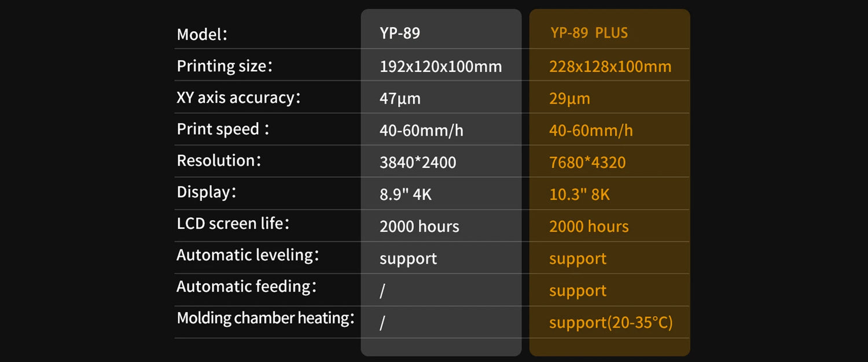Click YP-89 PLUS automatic feeding support
Screen dimensions: 868x362
578,291
